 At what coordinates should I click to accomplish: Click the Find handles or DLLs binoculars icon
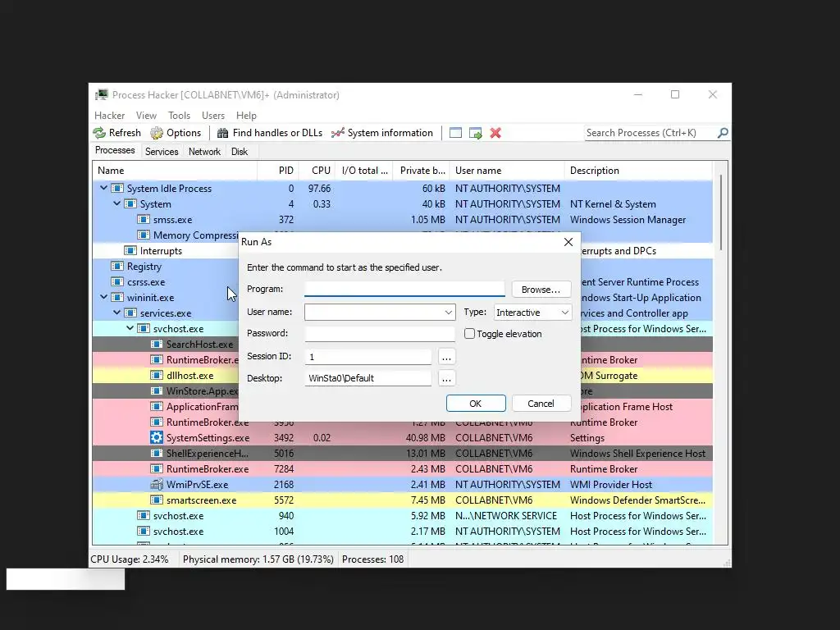(x=222, y=133)
